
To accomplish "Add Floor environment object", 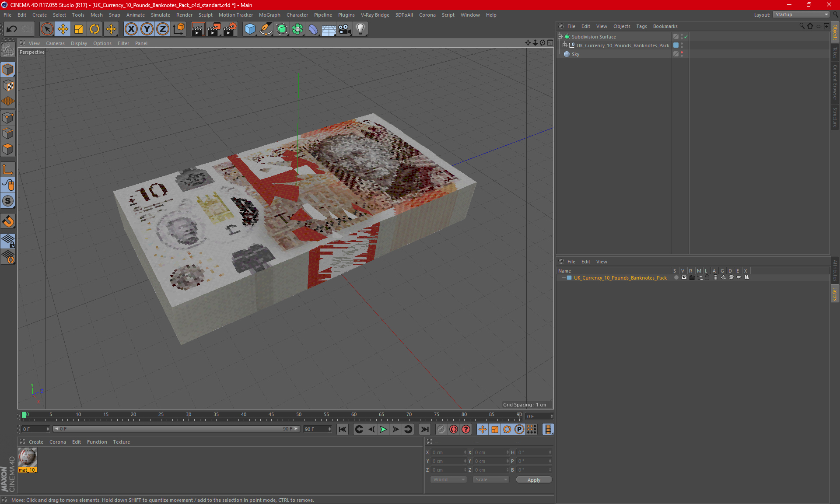I will point(329,29).
